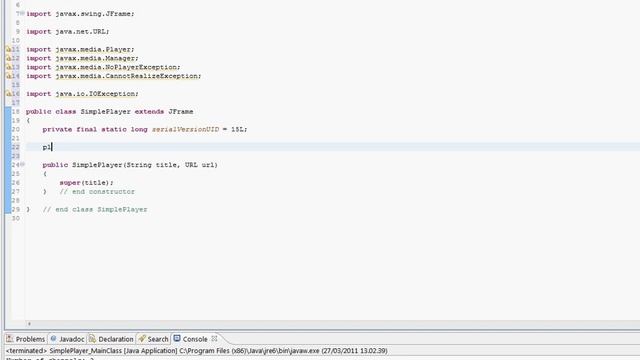
Task: Click the '<terminated> SimplePlayer_MainClass' console status line
Action: pos(196,351)
